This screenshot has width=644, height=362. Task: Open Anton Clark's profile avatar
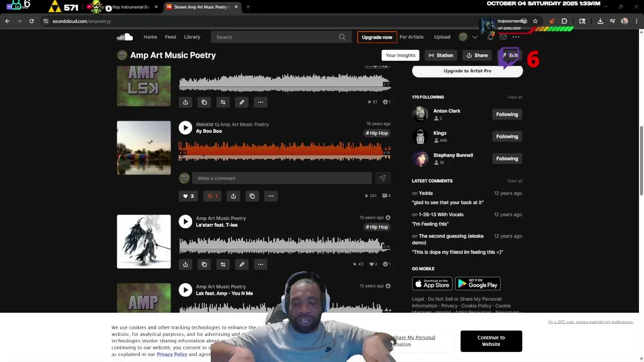[420, 114]
